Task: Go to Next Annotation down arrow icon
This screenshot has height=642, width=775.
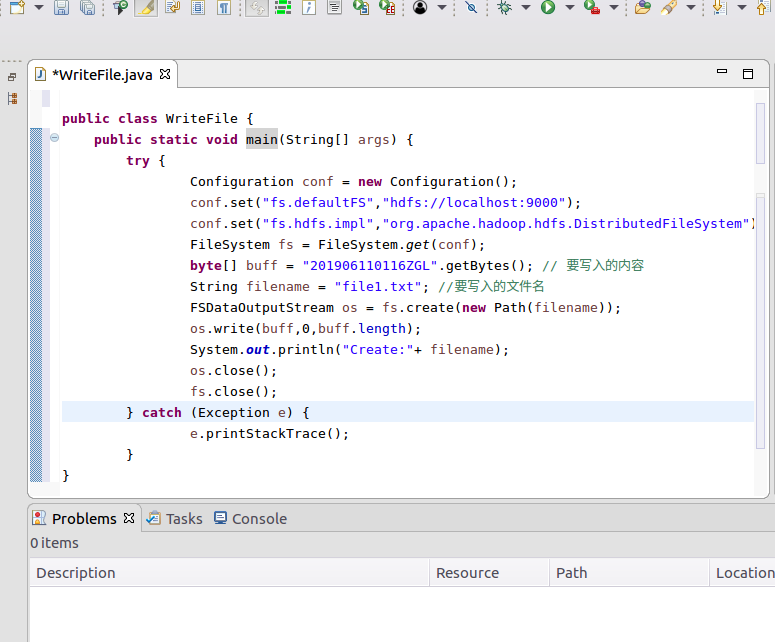Action: (720, 7)
